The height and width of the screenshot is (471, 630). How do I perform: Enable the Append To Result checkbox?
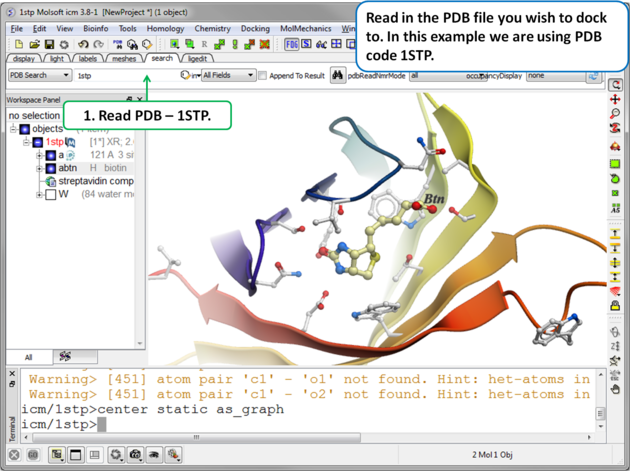coord(263,76)
